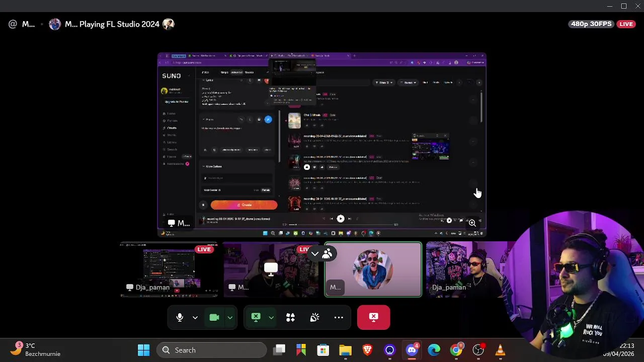Open the Filters dropdown in Suno workspace

coord(384,82)
